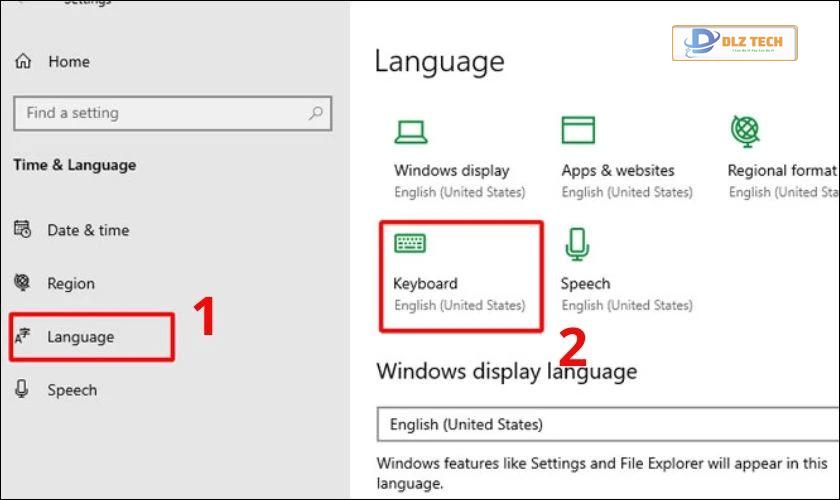Select Language in the sidebar

point(81,337)
